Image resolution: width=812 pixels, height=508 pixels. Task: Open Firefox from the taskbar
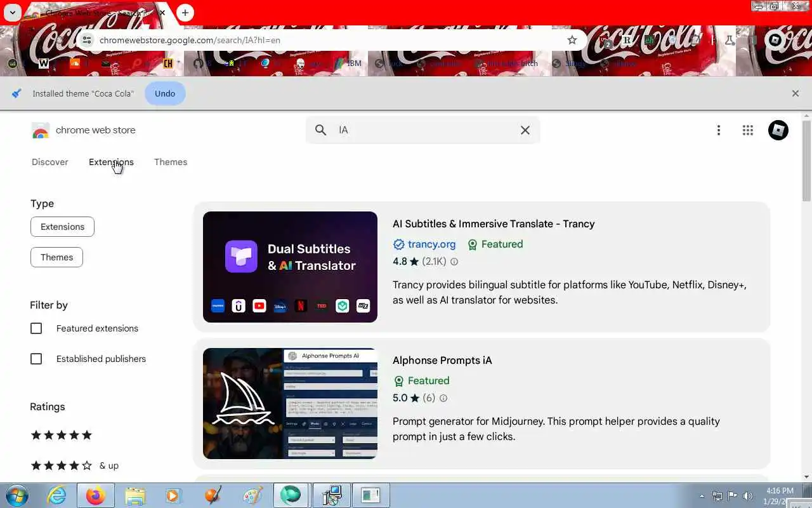tap(96, 495)
